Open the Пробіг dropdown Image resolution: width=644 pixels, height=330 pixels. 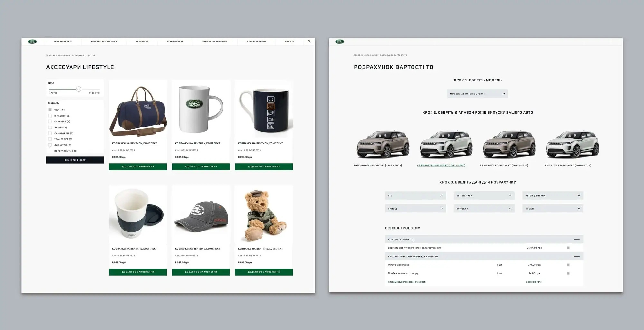click(553, 209)
